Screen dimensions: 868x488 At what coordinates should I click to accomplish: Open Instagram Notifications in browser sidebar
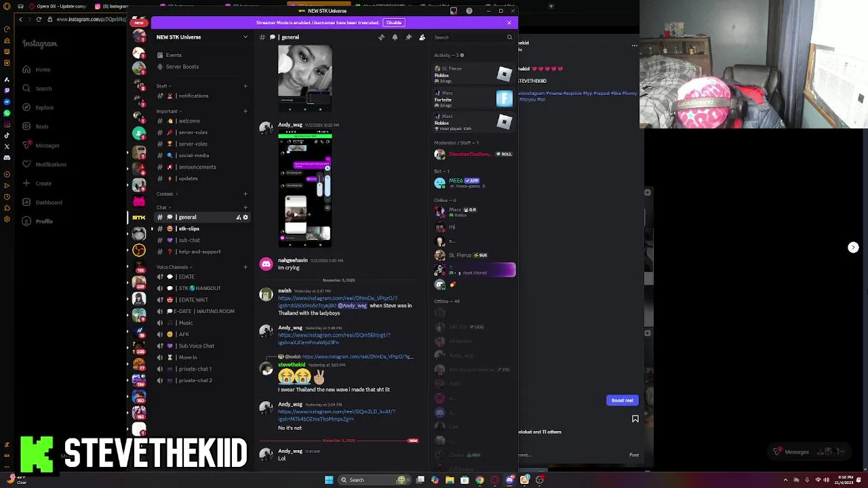[44, 164]
